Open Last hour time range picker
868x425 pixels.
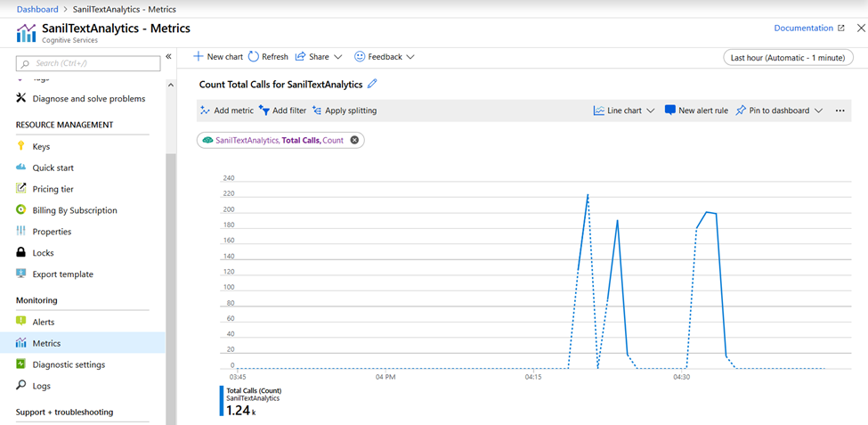[x=788, y=57]
